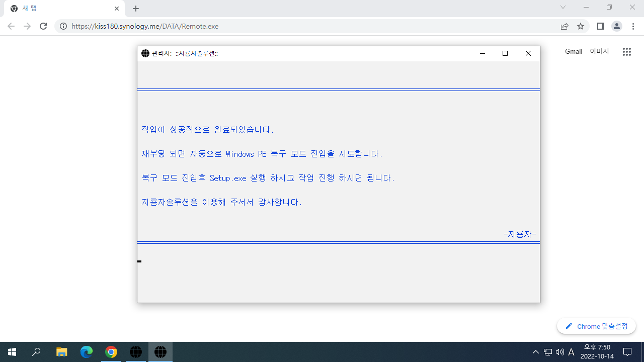The width and height of the screenshot is (644, 362).
Task: Open tab search chevron in Chrome title bar
Action: [x=563, y=8]
